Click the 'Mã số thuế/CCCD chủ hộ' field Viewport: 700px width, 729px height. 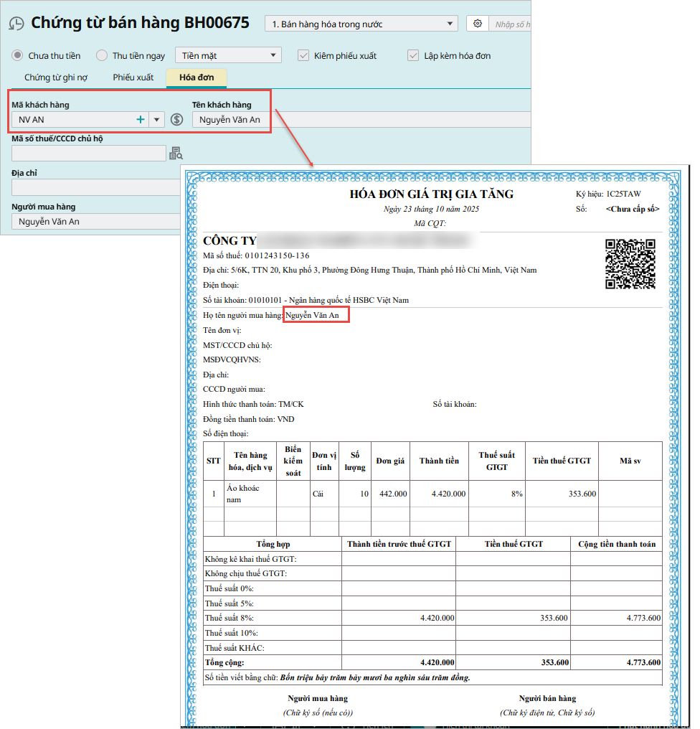point(89,153)
